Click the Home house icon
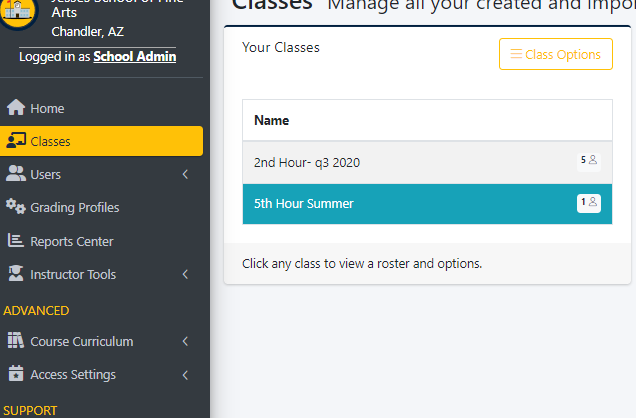636x418 pixels. 16,107
